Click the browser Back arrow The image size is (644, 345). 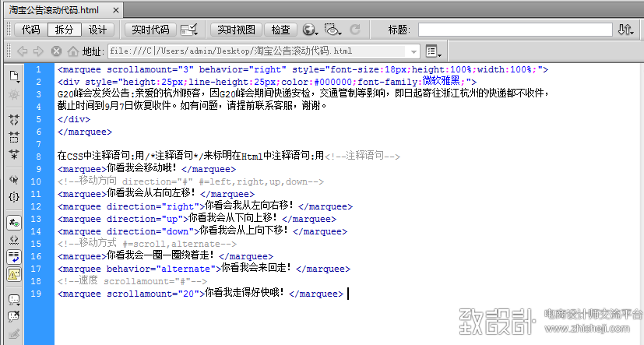coord(22,51)
